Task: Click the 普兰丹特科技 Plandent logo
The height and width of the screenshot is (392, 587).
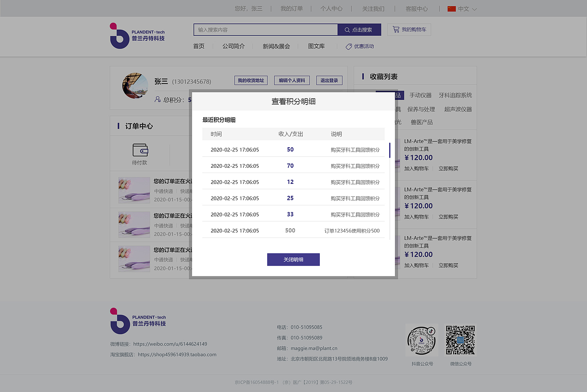Action: tap(137, 36)
